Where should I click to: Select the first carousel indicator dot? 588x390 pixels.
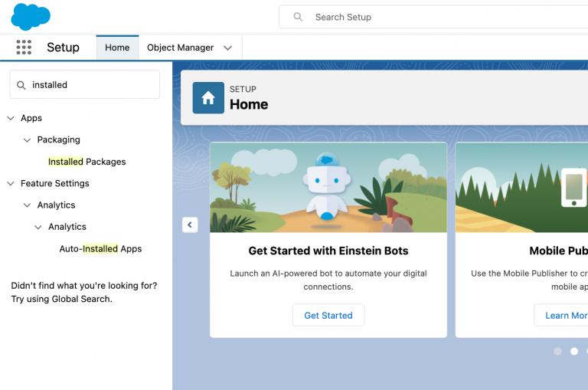[557, 352]
